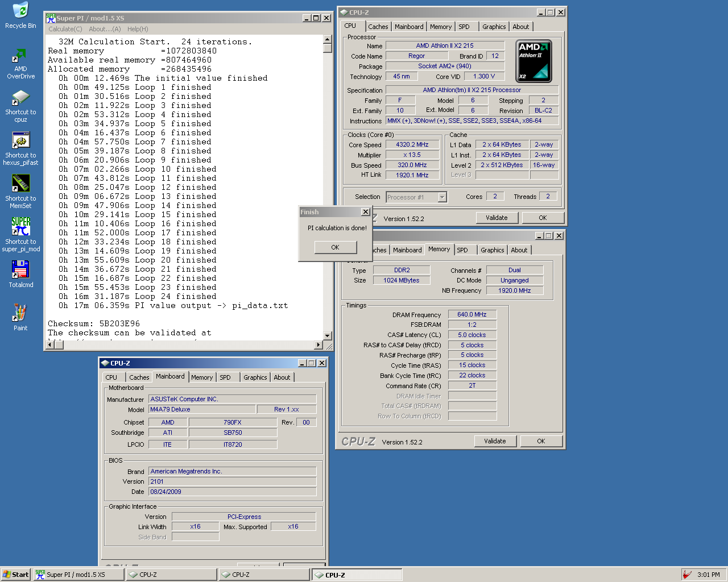
Task: Confirm the PI calculation done dialog with OK
Action: tap(336, 247)
